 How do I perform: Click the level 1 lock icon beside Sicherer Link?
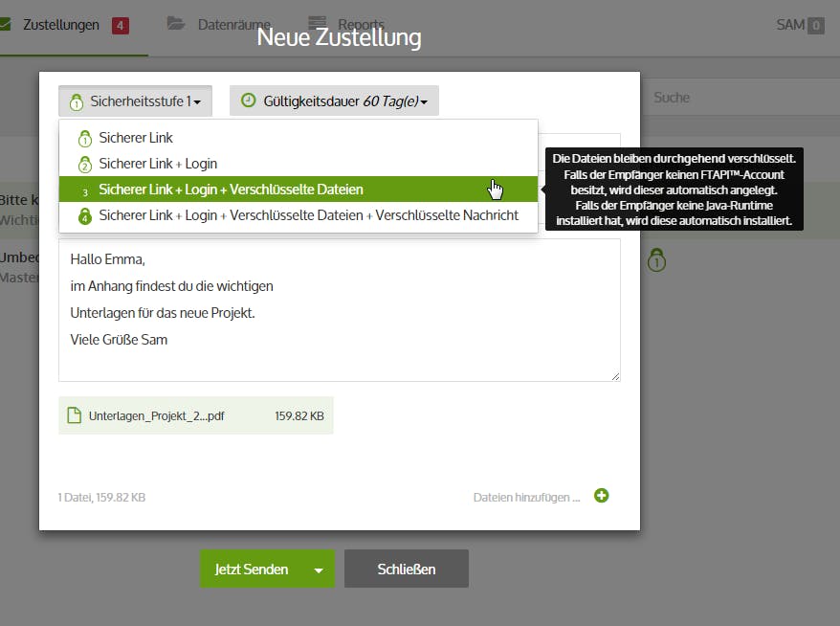coord(84,138)
